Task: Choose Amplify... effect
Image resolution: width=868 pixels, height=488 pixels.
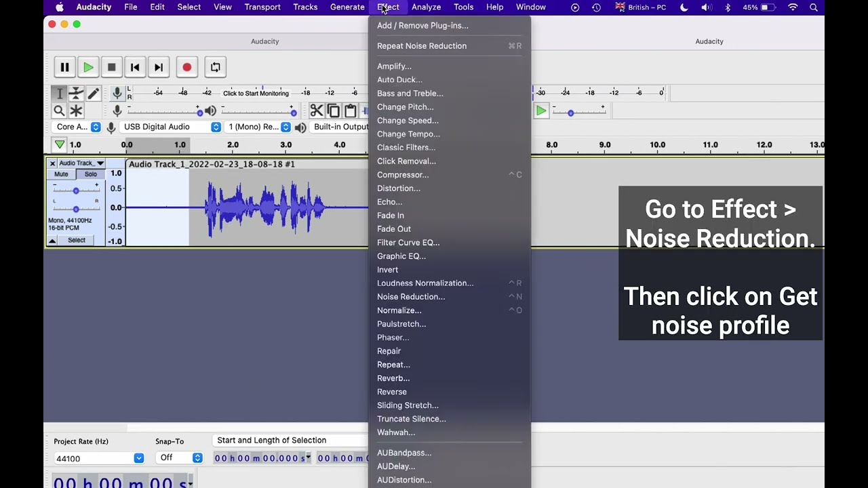Action: [x=449, y=66]
